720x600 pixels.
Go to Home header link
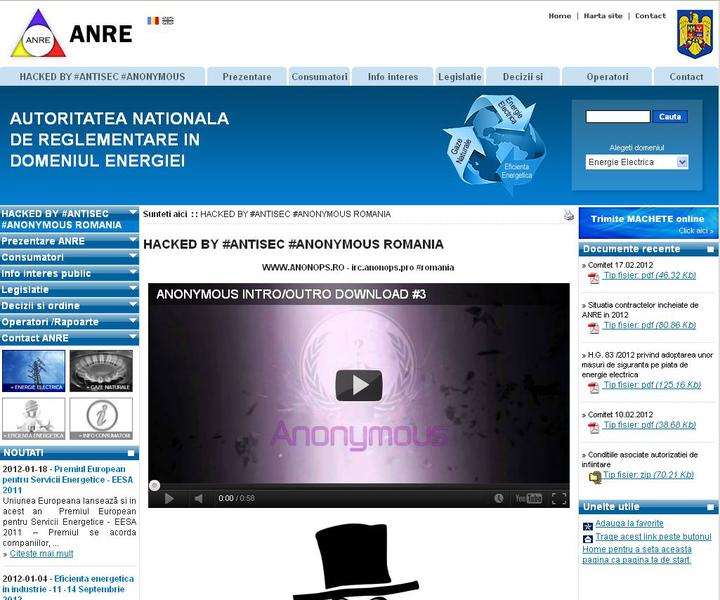tap(560, 16)
